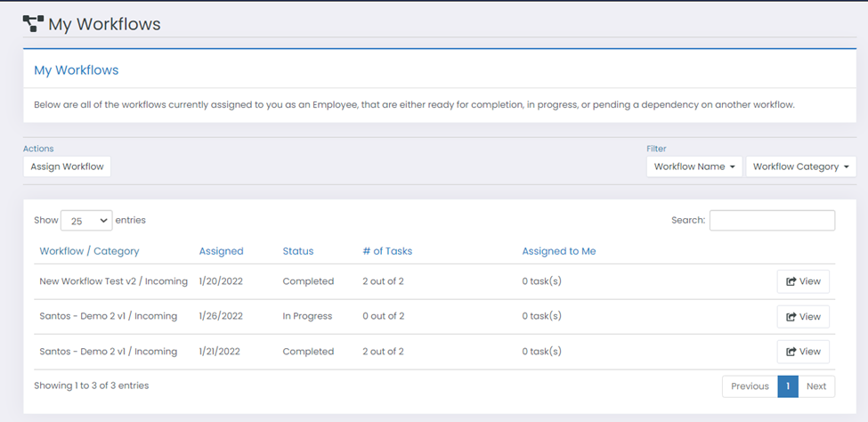
Task: Open the Show entries count selector
Action: [x=86, y=221]
